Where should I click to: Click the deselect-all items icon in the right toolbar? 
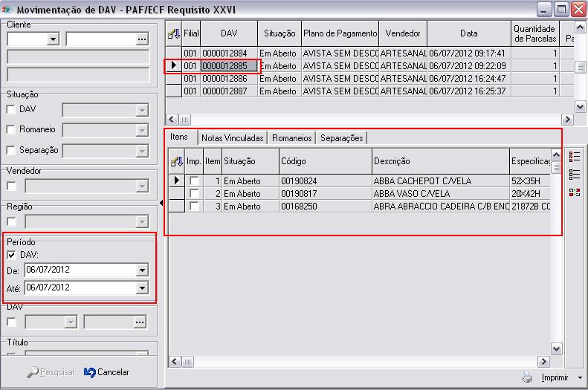point(574,175)
